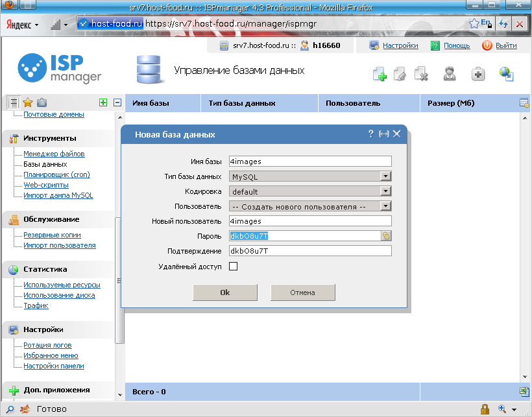Viewport: 532px width, 417px height.
Task: Select Базы данных menu item
Action: 45,164
